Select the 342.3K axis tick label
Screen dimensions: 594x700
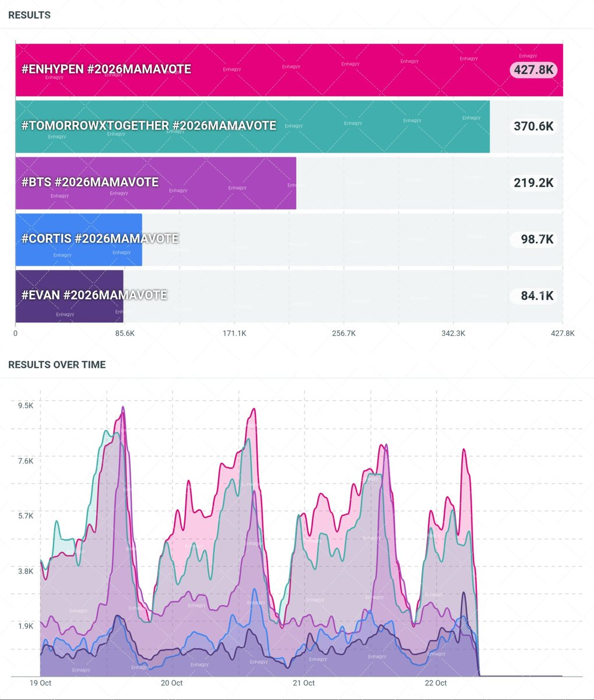click(454, 334)
